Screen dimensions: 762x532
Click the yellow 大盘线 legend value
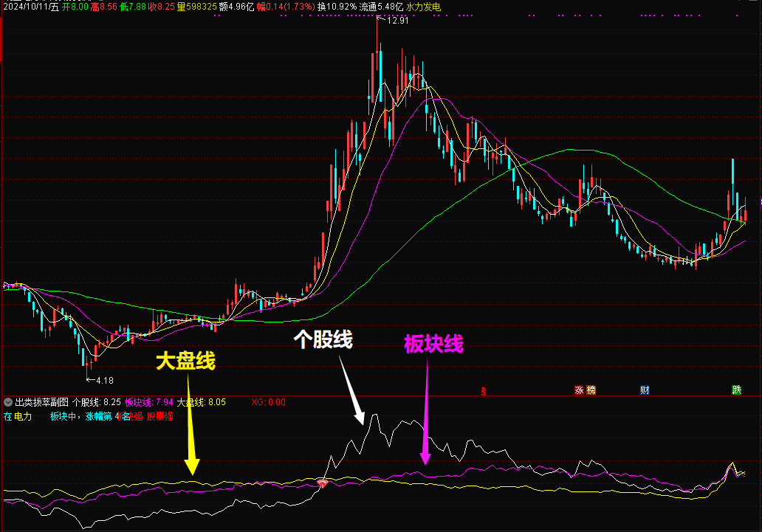point(201,402)
